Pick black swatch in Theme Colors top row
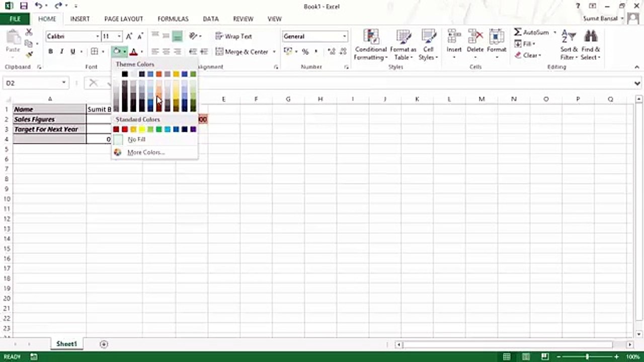Viewport: 644px width, 362px height. pyautogui.click(x=125, y=74)
